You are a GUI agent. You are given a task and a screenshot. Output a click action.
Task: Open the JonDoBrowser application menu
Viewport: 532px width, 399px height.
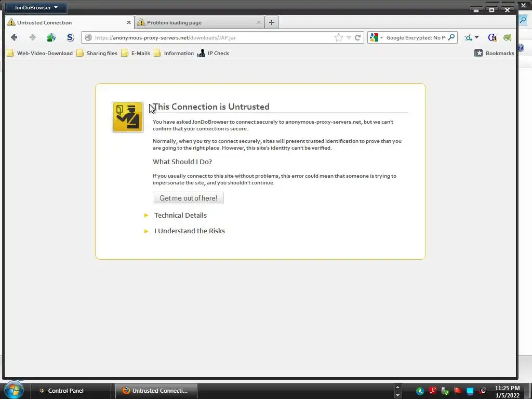pos(36,7)
